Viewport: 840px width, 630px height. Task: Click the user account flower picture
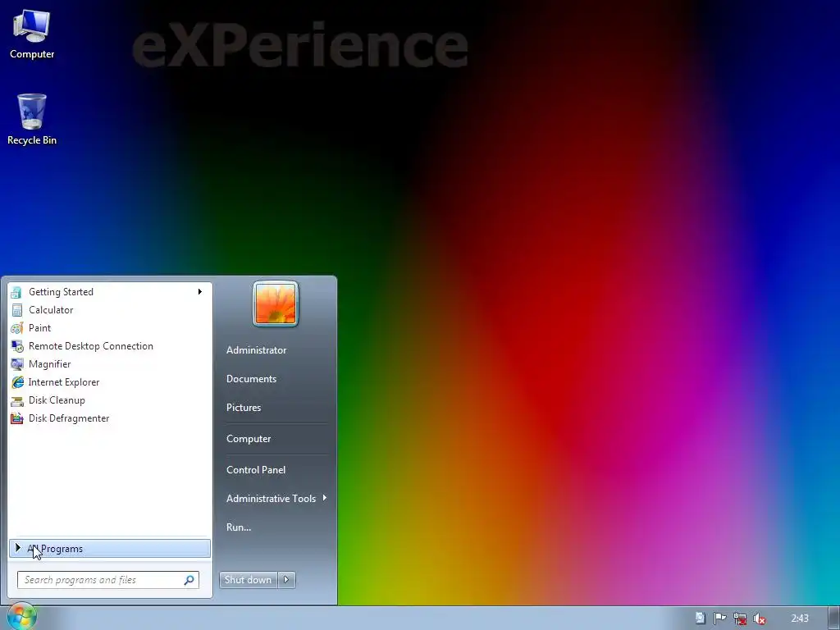[x=276, y=304]
